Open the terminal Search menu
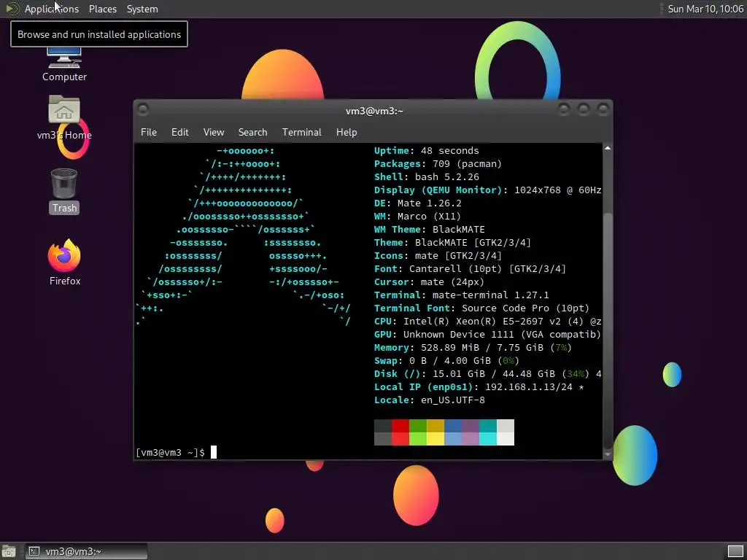Screen dimensions: 747x560 252,133
